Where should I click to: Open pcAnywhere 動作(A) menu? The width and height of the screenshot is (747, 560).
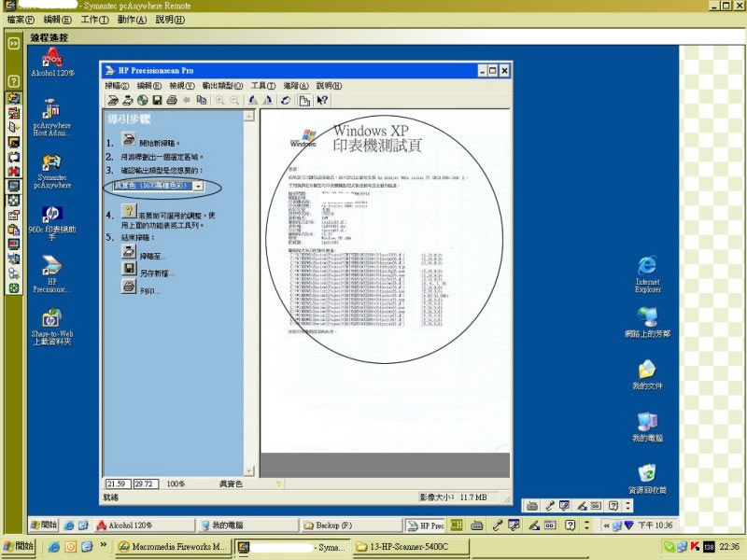click(x=132, y=20)
